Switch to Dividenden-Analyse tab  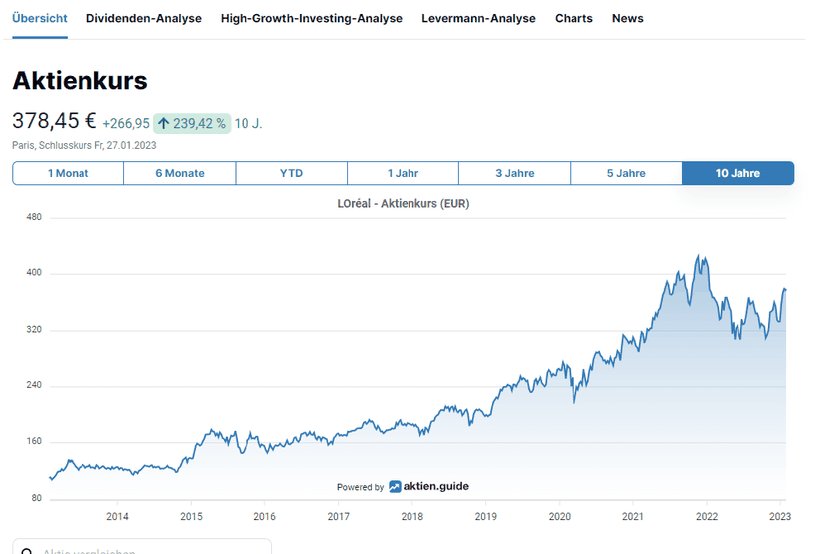[x=144, y=18]
